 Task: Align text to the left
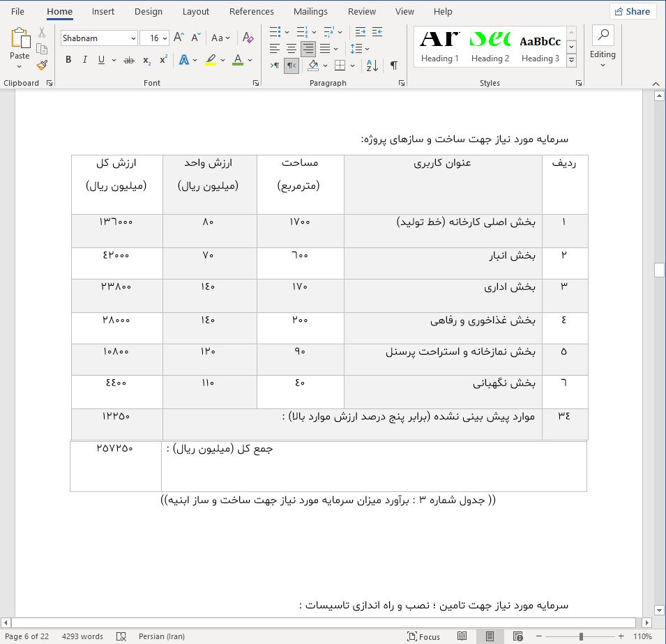tap(275, 49)
